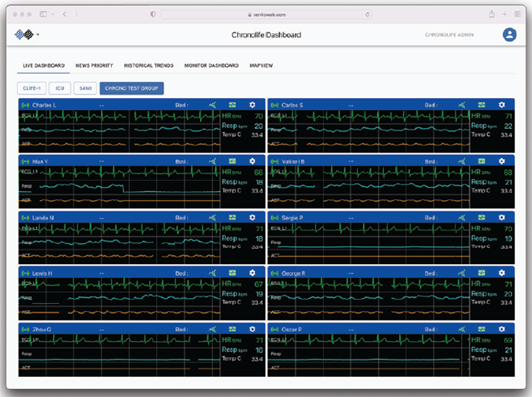Click the share icon on Lewis H panel

pos(212,273)
